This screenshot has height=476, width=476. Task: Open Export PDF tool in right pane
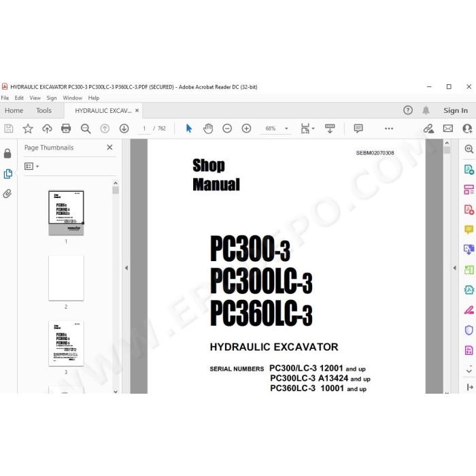469,169
